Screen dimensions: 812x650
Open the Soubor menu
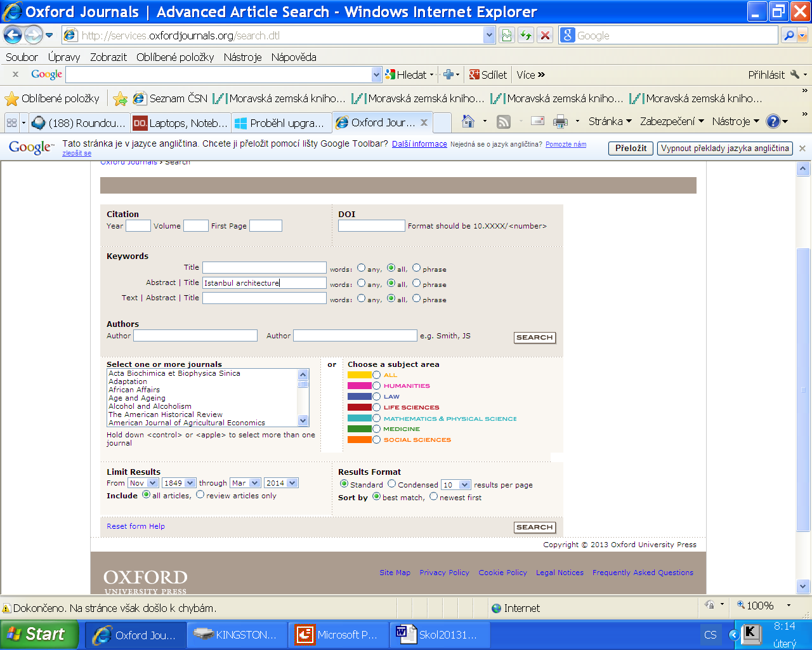pos(22,57)
